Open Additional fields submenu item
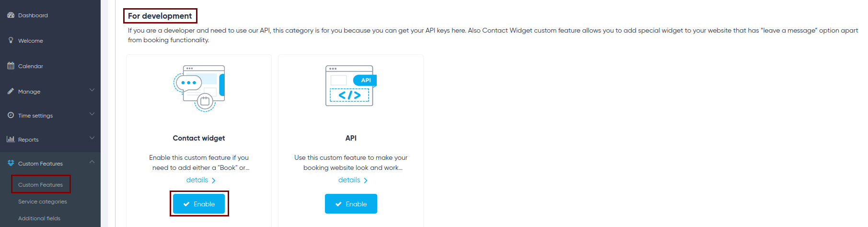Image resolution: width=868 pixels, height=227 pixels. click(x=39, y=218)
